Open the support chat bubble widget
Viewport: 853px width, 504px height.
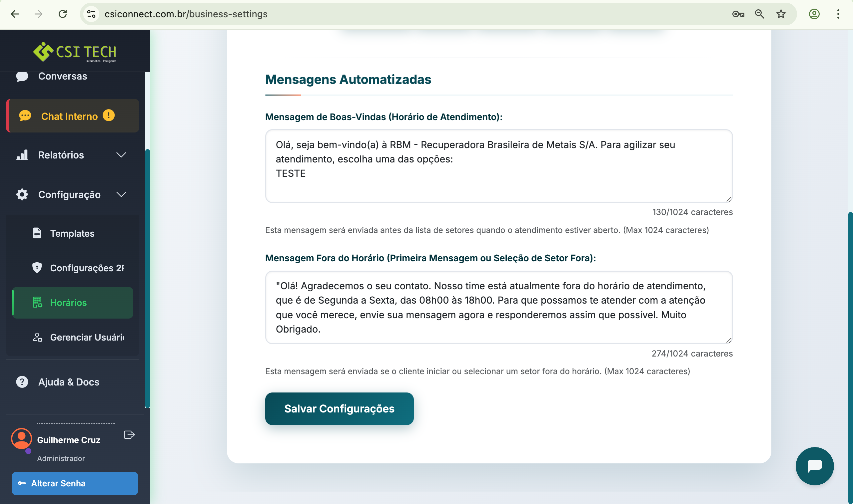(815, 466)
